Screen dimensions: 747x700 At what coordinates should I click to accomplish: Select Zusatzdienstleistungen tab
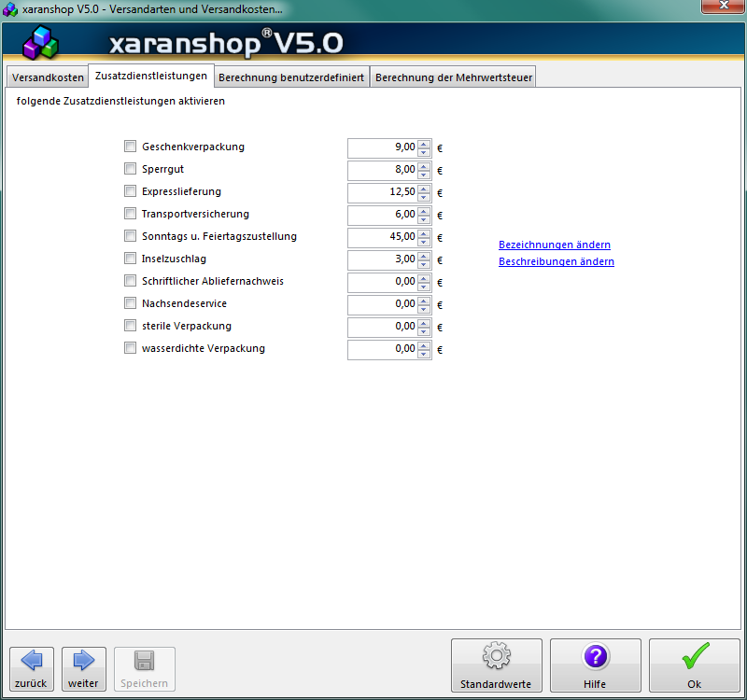[151, 76]
